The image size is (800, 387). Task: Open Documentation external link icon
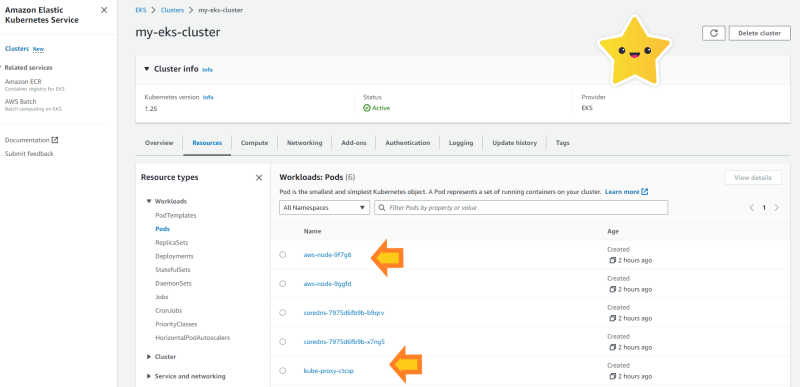tap(55, 140)
